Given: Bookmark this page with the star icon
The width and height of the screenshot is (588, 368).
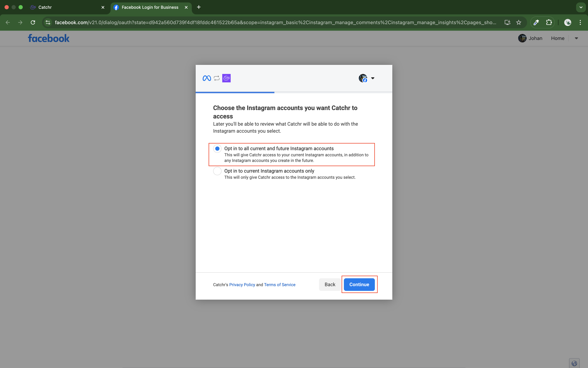Looking at the screenshot, I should click(519, 22).
